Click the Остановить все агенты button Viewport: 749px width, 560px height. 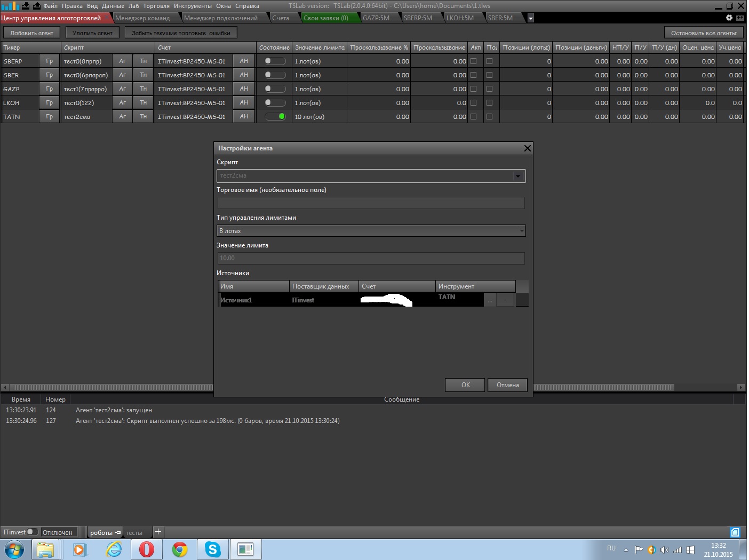tap(704, 33)
